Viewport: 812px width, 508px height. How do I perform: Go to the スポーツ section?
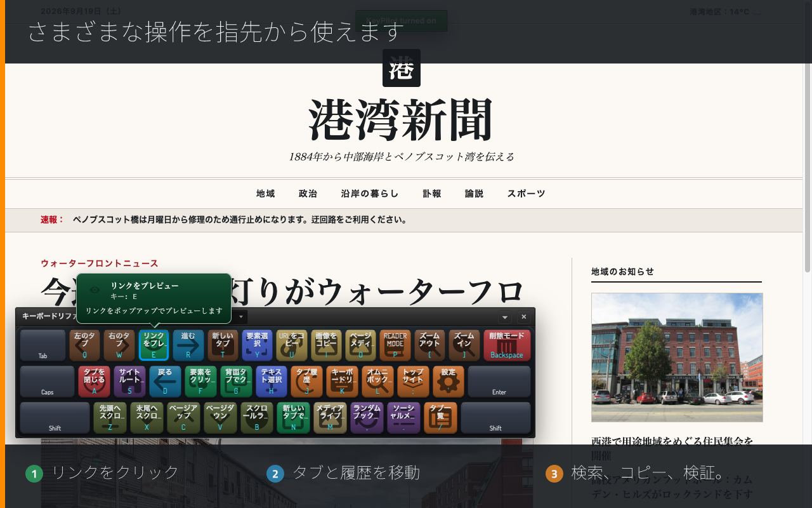(526, 194)
